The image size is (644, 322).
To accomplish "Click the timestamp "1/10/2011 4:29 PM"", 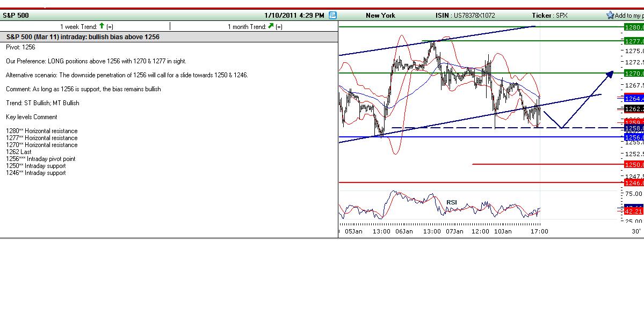I will (x=294, y=16).
